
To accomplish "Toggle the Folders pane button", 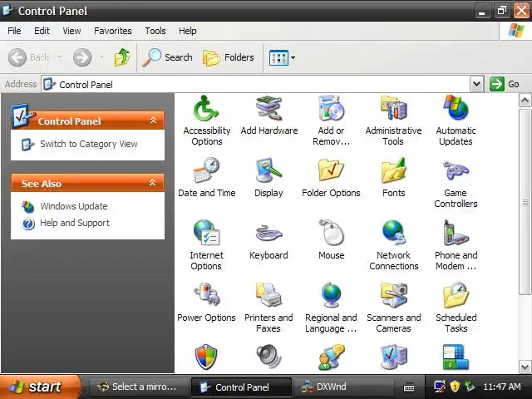I will click(229, 57).
